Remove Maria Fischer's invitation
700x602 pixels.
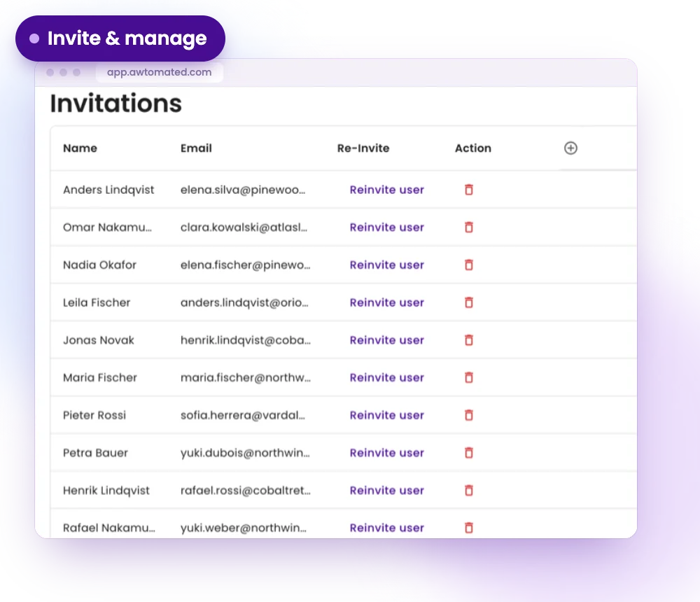pyautogui.click(x=469, y=377)
